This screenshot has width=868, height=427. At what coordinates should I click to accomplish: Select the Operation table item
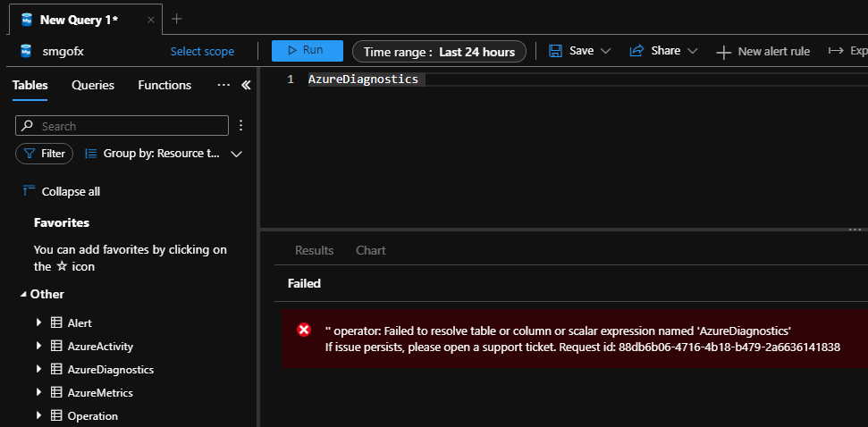[x=92, y=416]
